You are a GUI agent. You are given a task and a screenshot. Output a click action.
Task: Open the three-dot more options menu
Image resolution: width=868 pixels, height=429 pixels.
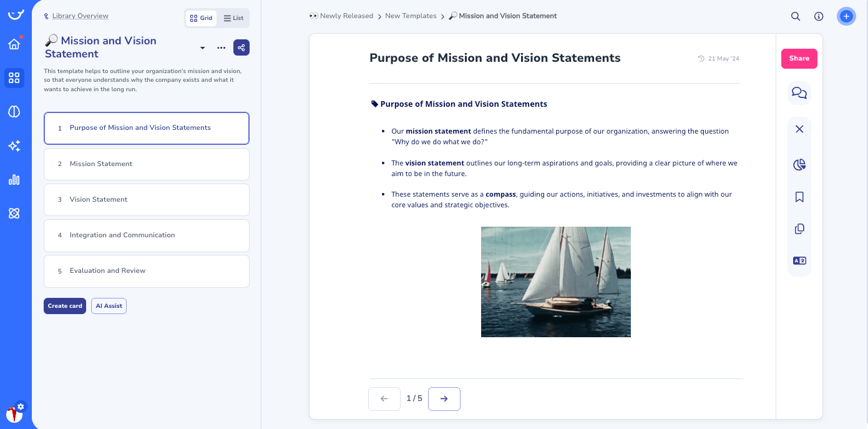pyautogui.click(x=221, y=47)
